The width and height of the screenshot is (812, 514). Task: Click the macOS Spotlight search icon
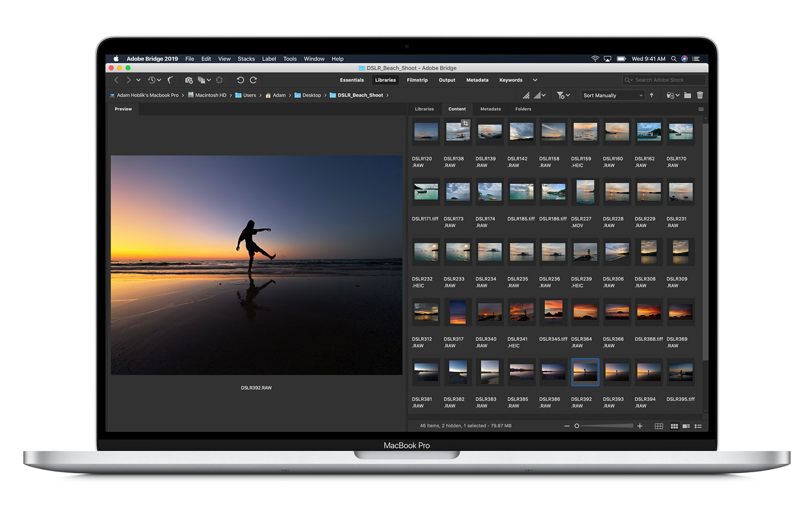(x=674, y=59)
